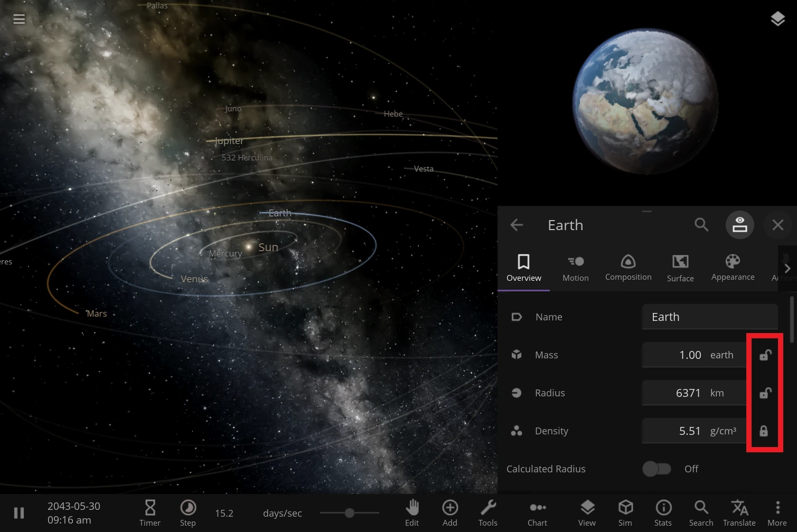Show more tabs with the right chevron
The image size is (797, 532).
[x=787, y=268]
